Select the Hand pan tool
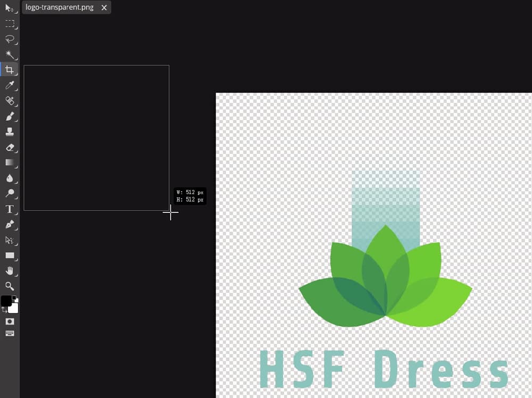 point(10,271)
